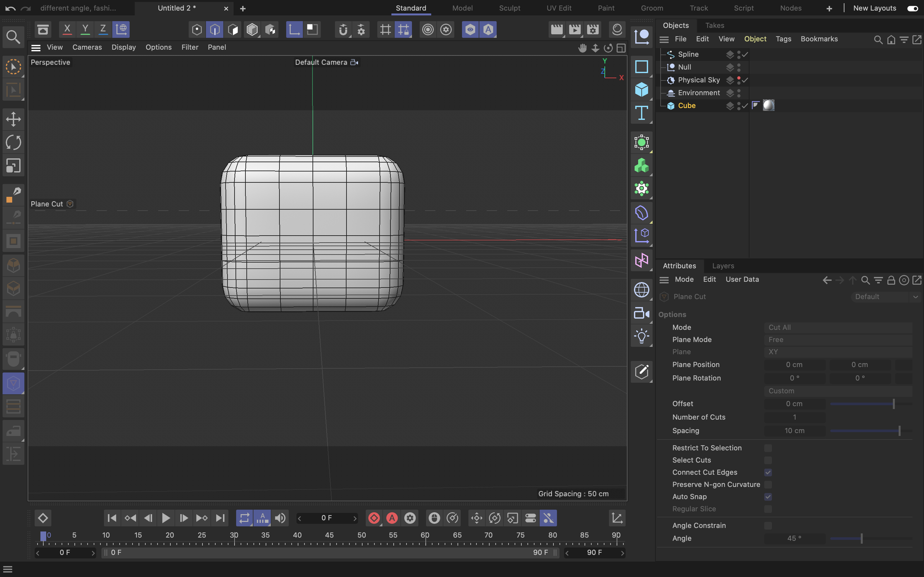
Task: Select the Spline object in outliner
Action: click(x=689, y=54)
